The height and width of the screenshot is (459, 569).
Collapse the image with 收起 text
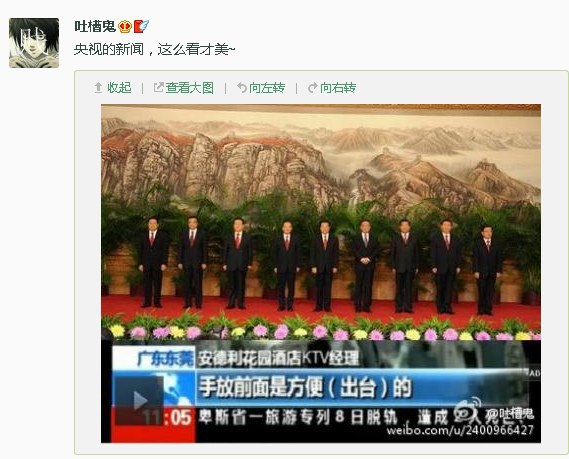coord(119,87)
